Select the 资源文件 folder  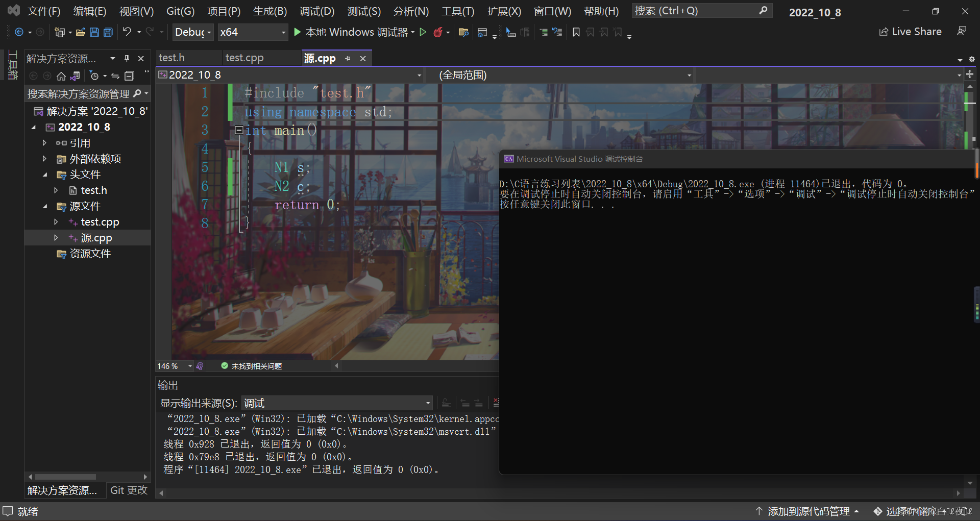click(90, 254)
